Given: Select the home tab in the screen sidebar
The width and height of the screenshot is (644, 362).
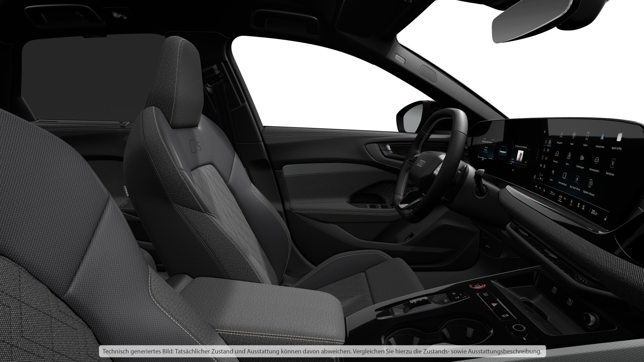Looking at the screenshot, I should pyautogui.click(x=546, y=142).
